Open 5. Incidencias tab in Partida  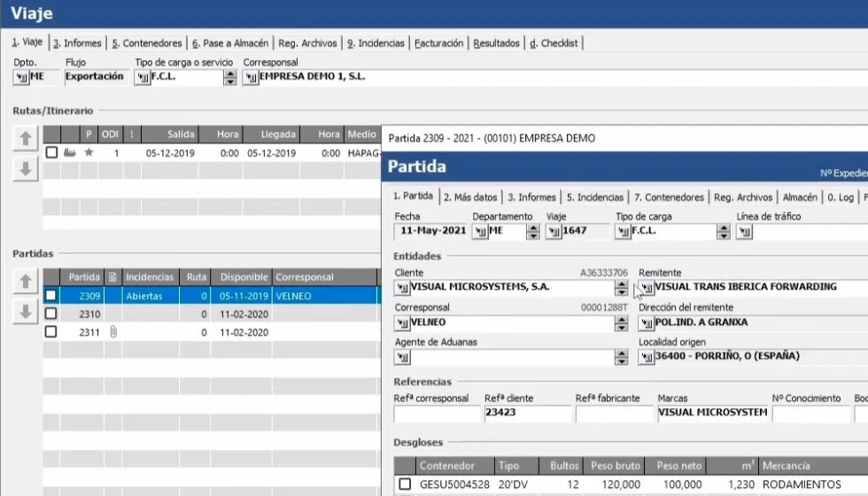(595, 197)
